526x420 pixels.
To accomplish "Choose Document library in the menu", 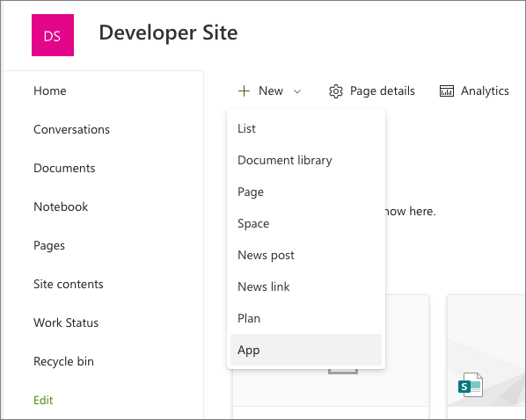I will pos(306,160).
